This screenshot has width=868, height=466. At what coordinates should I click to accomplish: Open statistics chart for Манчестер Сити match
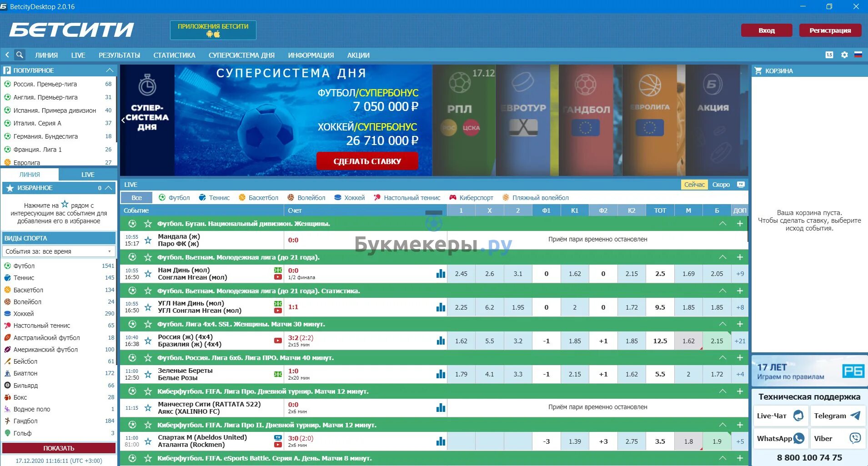pos(441,408)
